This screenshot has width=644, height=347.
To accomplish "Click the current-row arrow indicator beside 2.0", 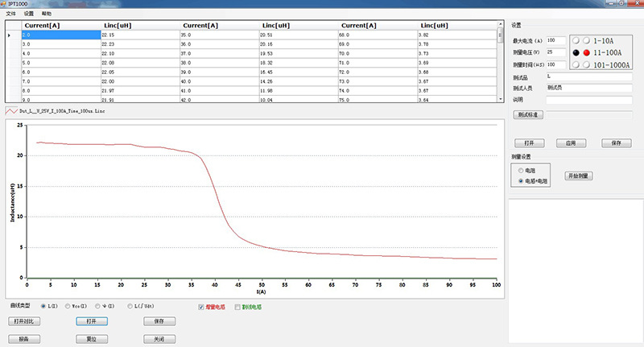I will point(9,35).
